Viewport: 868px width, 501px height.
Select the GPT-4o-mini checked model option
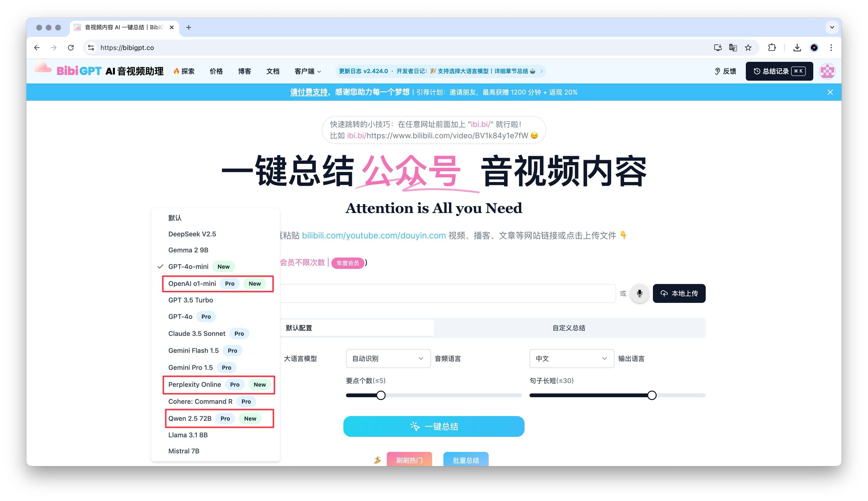[x=188, y=267]
